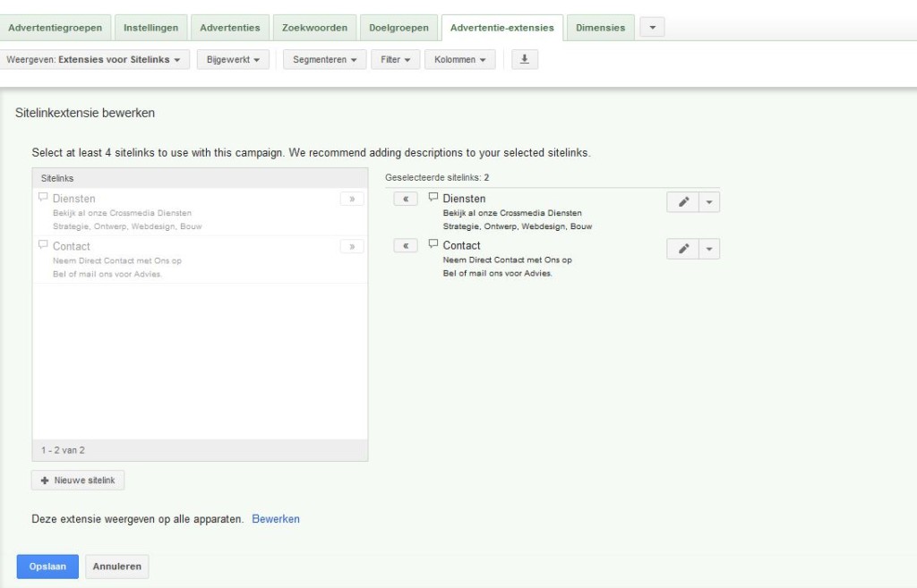Edit the selected Diensten sitelink pencil icon
Image resolution: width=917 pixels, height=588 pixels.
(683, 202)
